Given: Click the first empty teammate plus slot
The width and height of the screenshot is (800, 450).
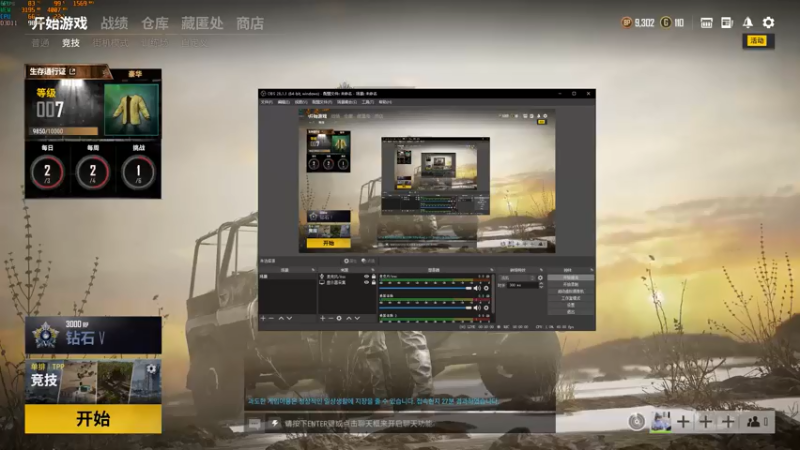Looking at the screenshot, I should pyautogui.click(x=683, y=422).
